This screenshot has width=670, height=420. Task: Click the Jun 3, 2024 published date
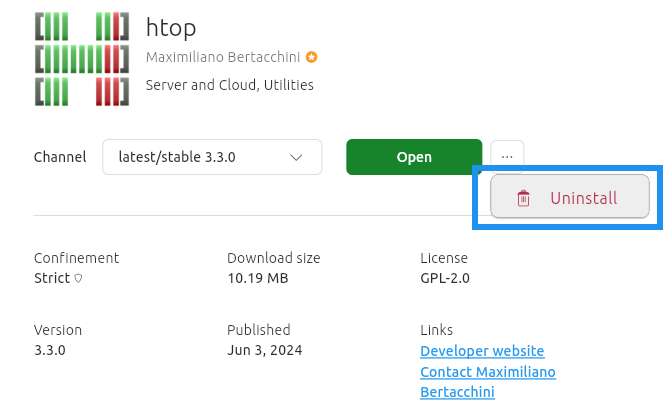264,350
